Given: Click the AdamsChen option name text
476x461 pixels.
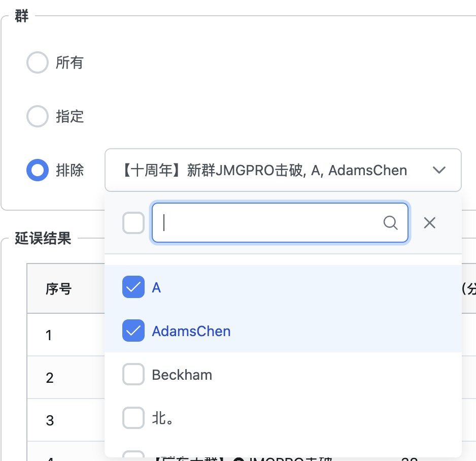Looking at the screenshot, I should click(x=191, y=331).
